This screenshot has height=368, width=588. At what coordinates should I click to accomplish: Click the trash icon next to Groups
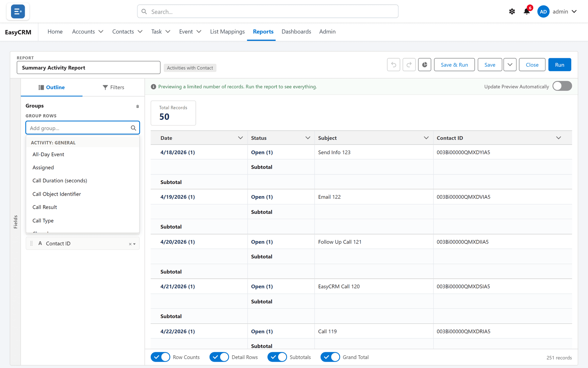coord(137,106)
